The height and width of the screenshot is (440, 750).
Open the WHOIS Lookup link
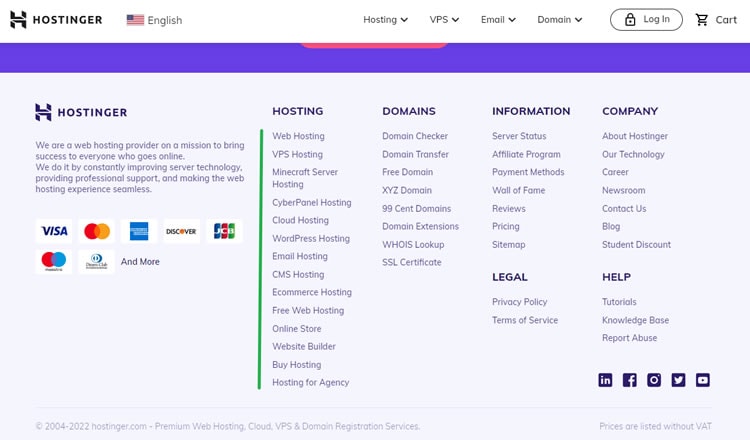[413, 244]
